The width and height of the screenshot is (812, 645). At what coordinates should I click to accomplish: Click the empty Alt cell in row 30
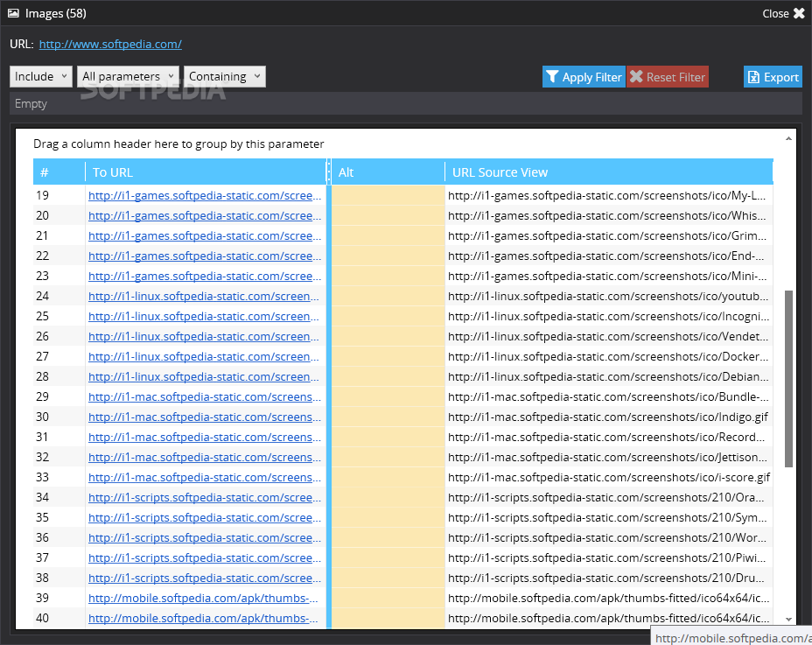pos(388,417)
